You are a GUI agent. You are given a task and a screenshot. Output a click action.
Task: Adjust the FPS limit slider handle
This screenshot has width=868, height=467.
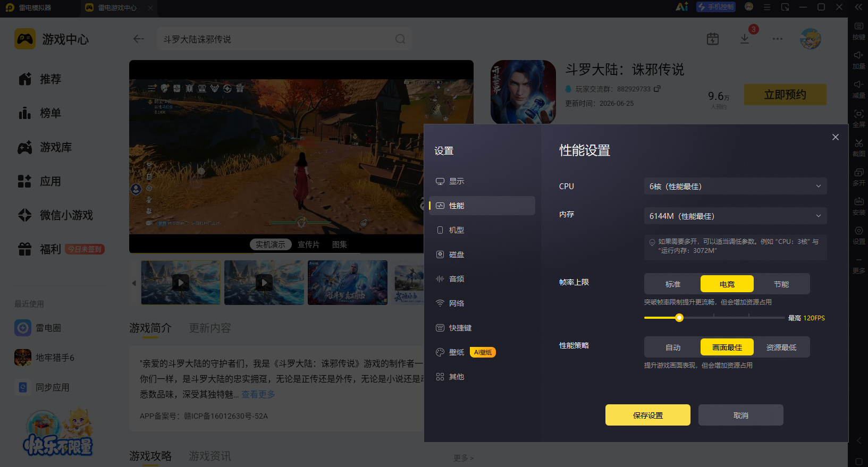pos(679,318)
